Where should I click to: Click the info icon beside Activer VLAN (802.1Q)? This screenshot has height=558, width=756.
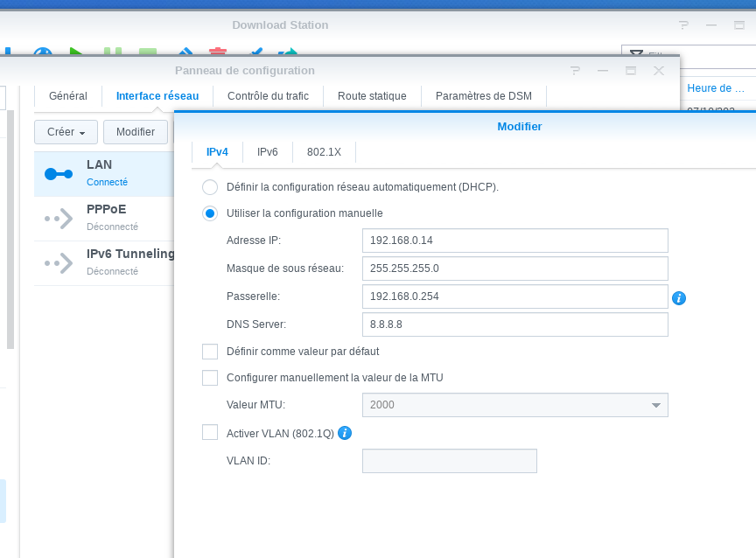tap(345, 433)
